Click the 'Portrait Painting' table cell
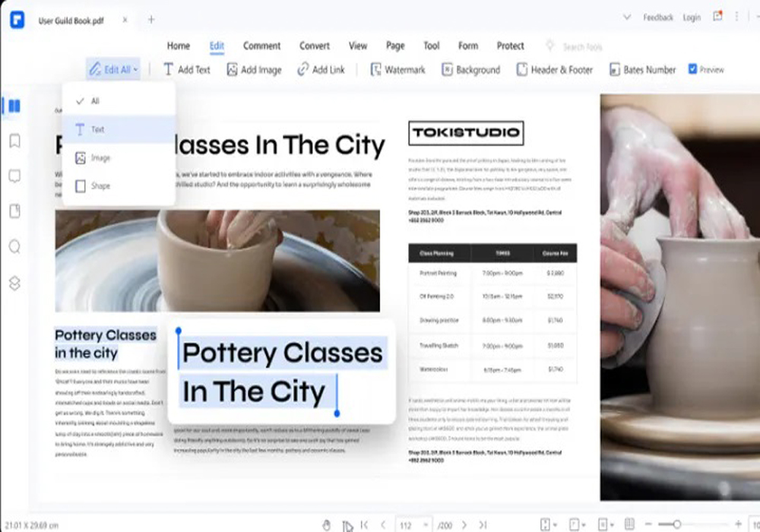760x532 pixels. point(439,274)
